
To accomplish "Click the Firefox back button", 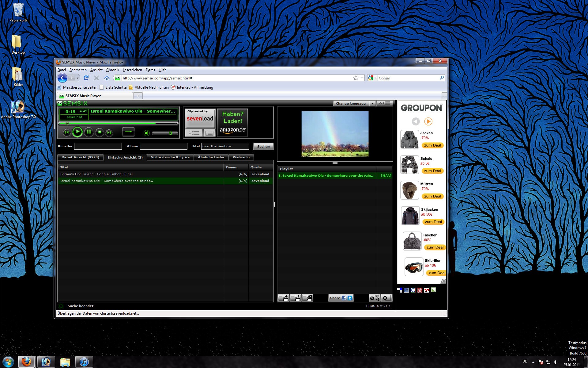I will 62,78.
